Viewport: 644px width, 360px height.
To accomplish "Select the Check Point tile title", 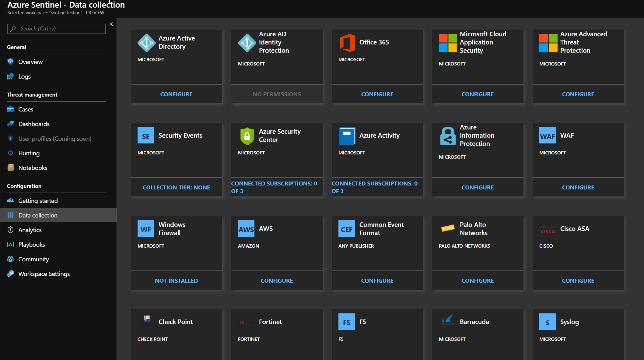I will pyautogui.click(x=176, y=322).
